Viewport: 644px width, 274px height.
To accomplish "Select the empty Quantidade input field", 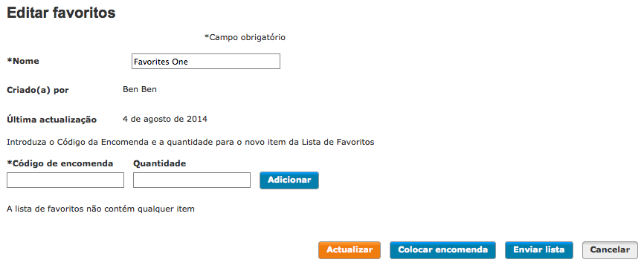I will (192, 180).
